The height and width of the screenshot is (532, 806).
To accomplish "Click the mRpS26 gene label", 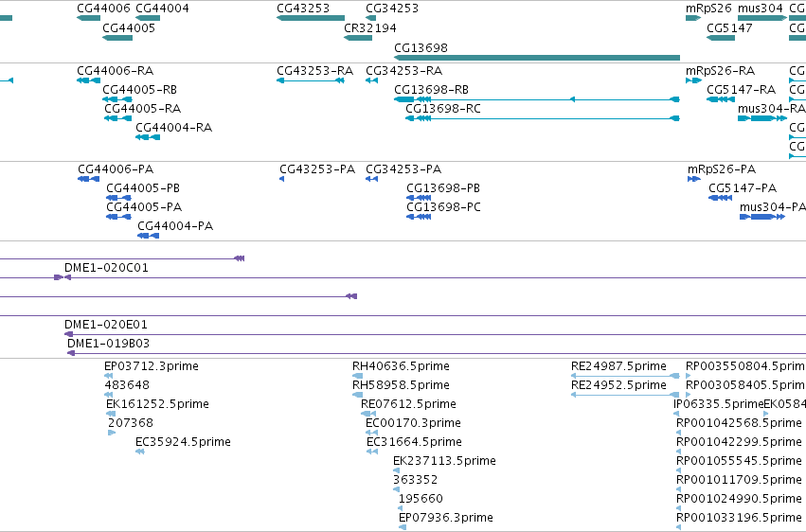I will [x=708, y=9].
